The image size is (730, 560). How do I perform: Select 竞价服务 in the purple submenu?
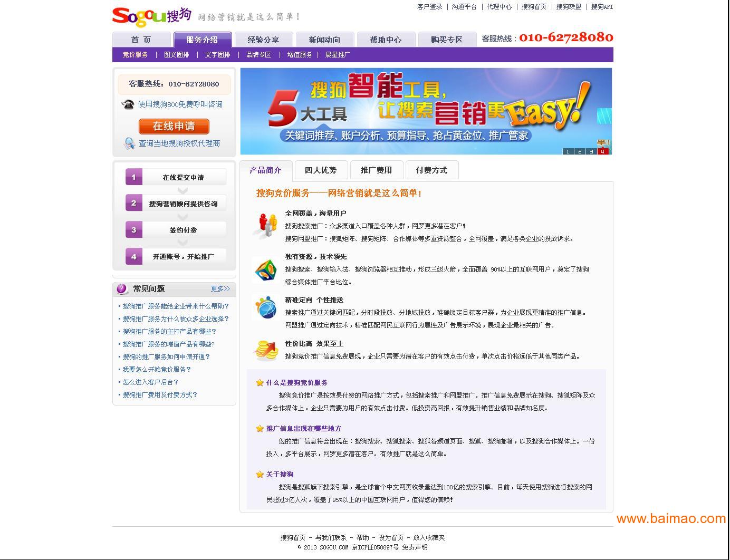tap(135, 55)
